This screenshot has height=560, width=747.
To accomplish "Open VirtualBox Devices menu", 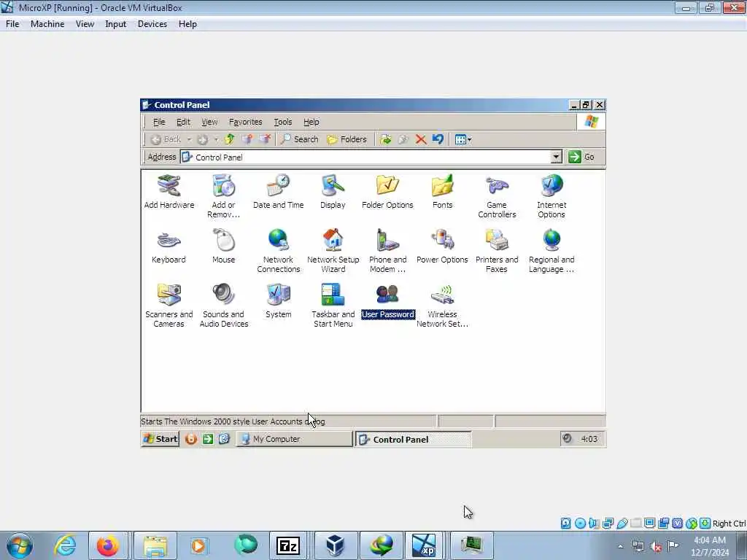I will (152, 24).
